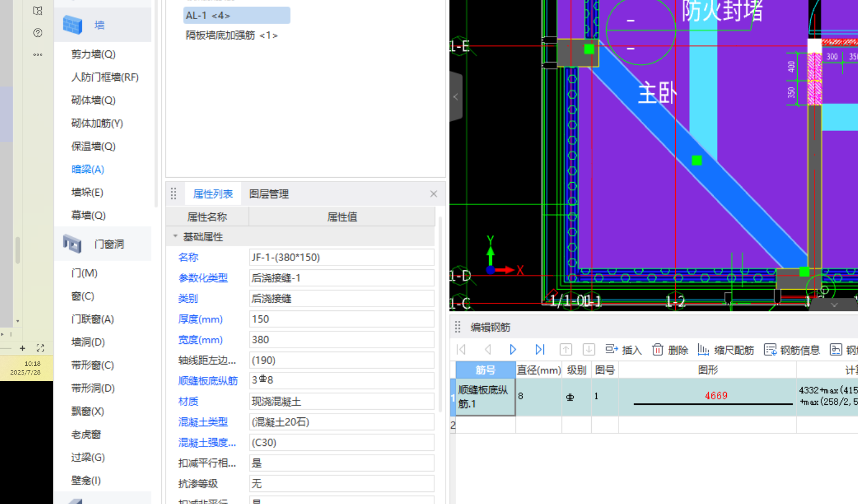
Task: Select rebar row 顺缝板底纵筋.1
Action: tap(485, 397)
